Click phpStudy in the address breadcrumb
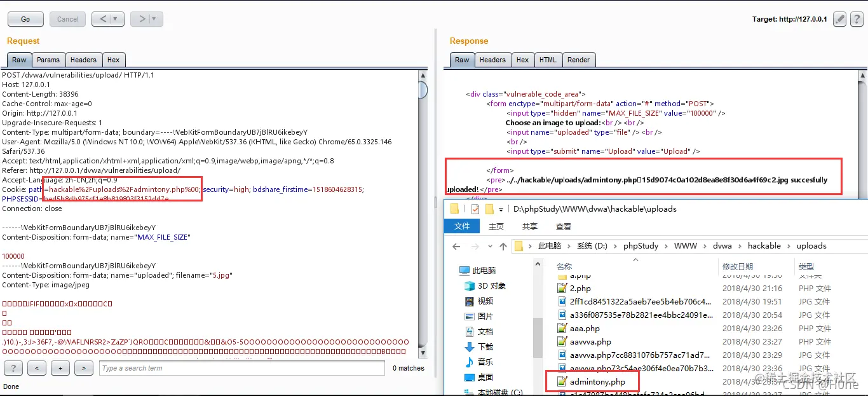Image resolution: width=868 pixels, height=396 pixels. [x=641, y=246]
